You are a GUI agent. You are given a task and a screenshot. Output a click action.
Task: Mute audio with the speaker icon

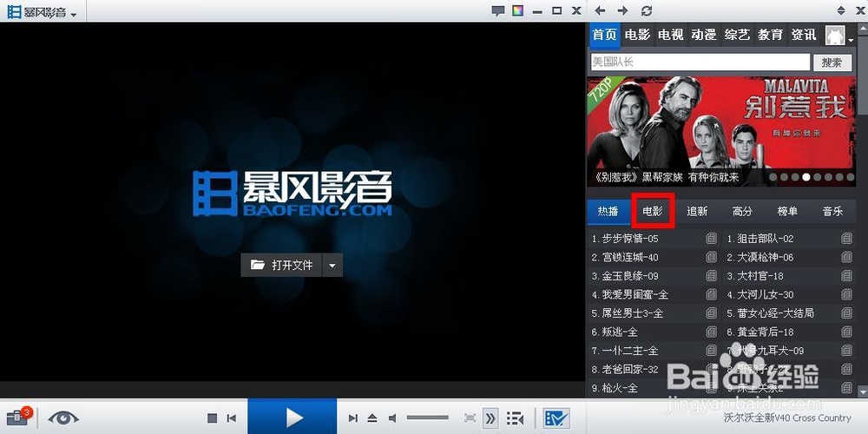(392, 418)
